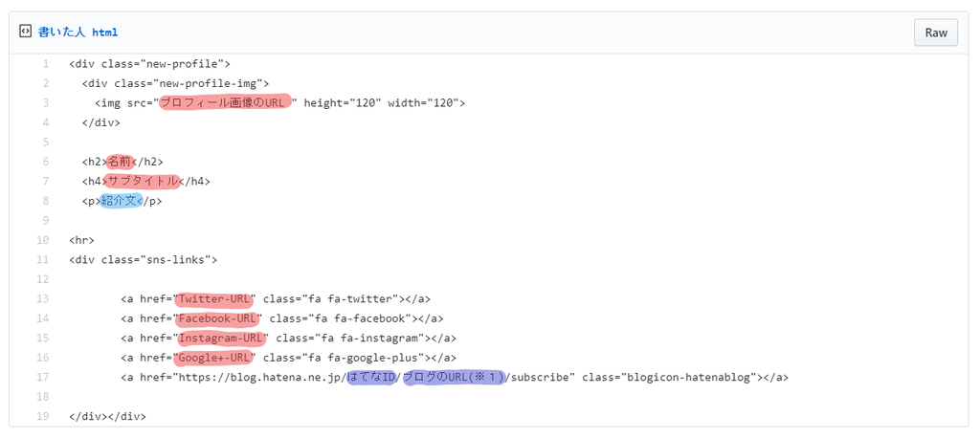The image size is (980, 438).
Task: Click the Twitter-URL placeholder text
Action: click(215, 298)
